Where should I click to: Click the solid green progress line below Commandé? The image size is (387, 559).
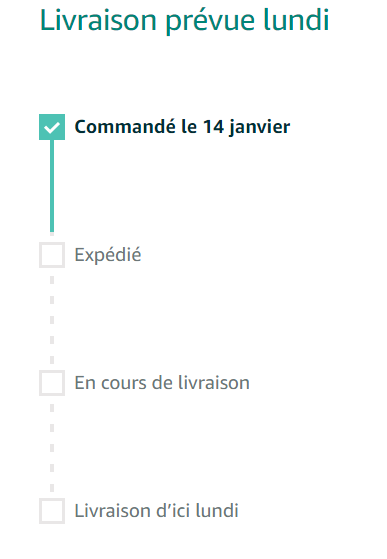pos(52,186)
